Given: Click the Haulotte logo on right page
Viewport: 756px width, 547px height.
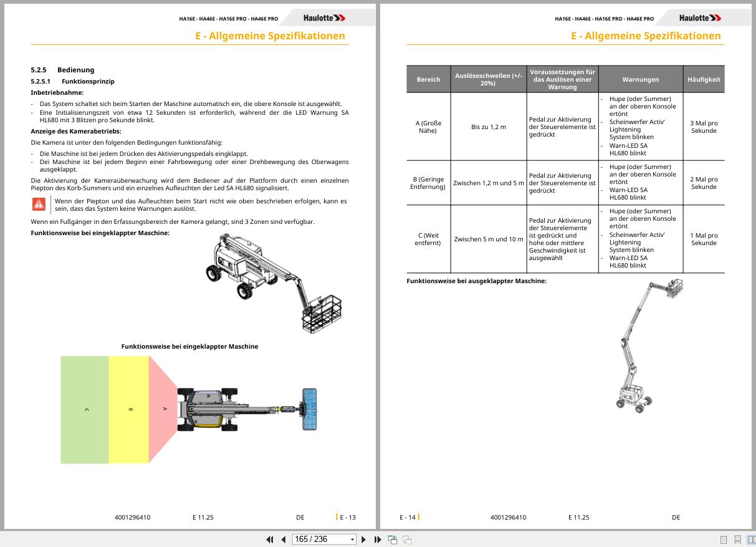Looking at the screenshot, I should point(701,18).
